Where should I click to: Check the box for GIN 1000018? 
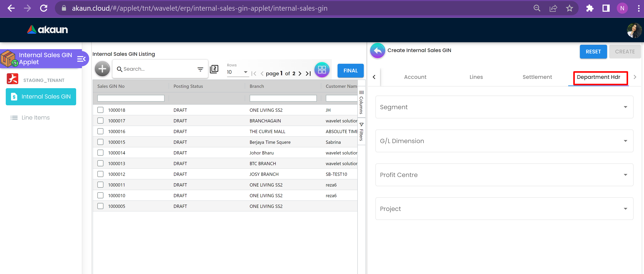(x=101, y=110)
